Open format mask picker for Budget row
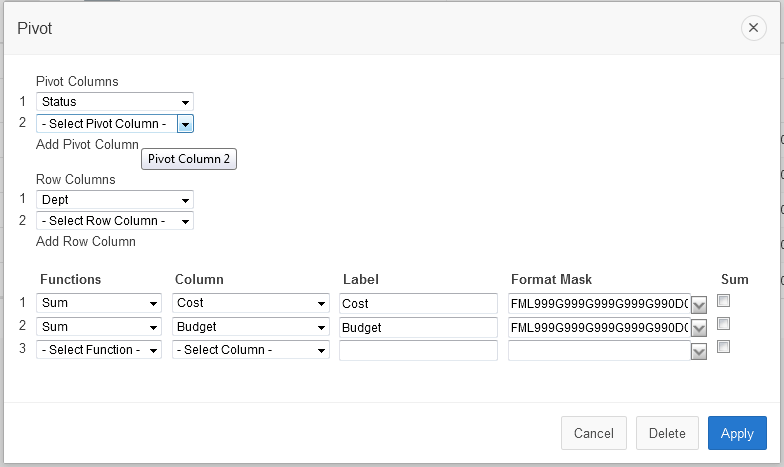 click(699, 328)
